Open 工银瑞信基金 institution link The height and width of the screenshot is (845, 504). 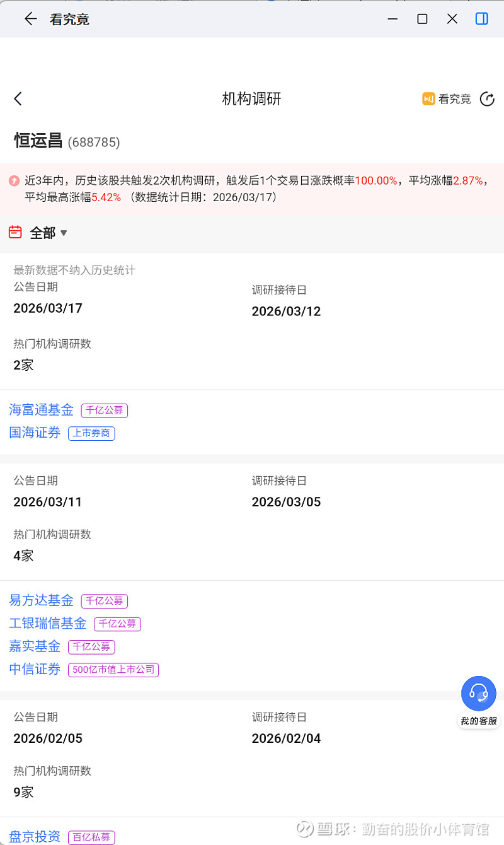48,623
